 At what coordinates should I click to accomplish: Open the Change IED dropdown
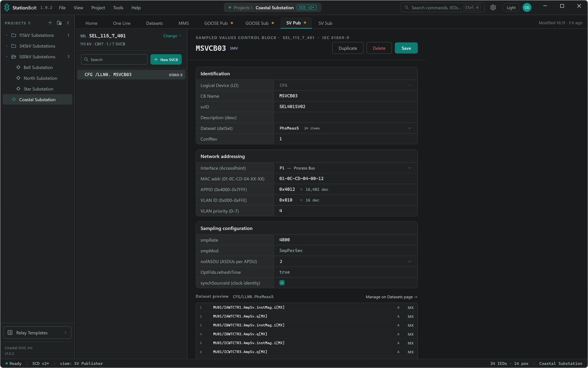pos(172,36)
